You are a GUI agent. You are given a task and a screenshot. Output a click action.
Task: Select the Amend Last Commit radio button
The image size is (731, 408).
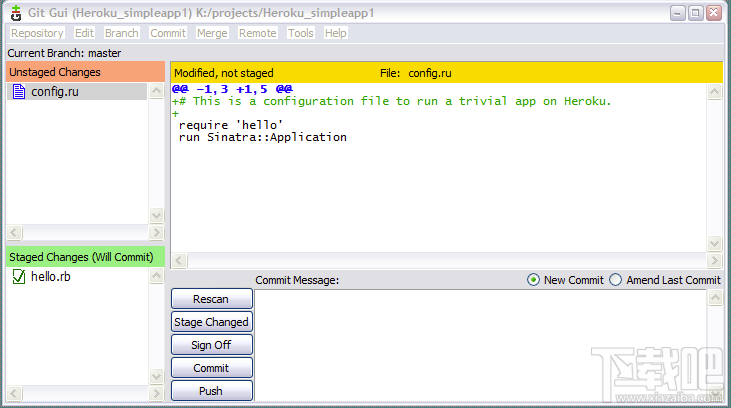pyautogui.click(x=615, y=280)
